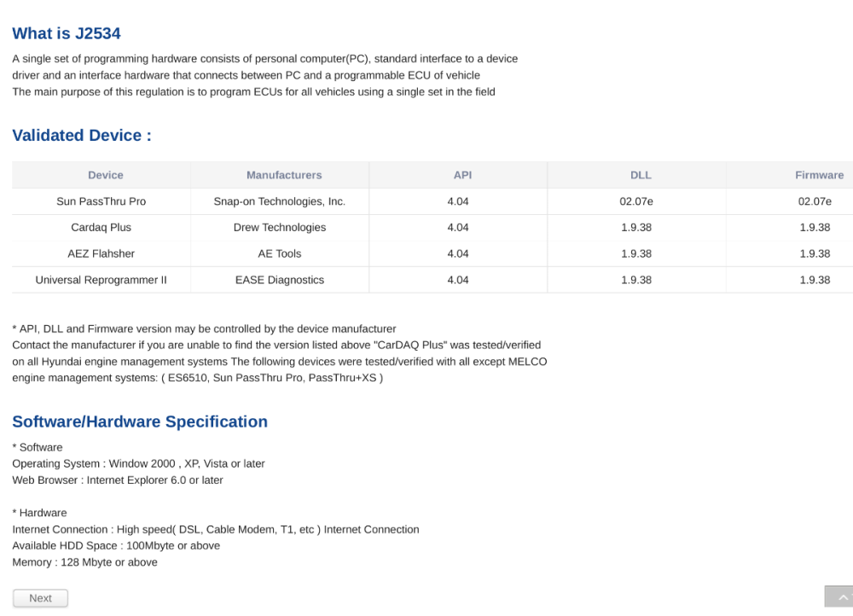The image size is (853, 616).
Task: Click API 4.04 in Cardaq Plus row
Action: 458,228
